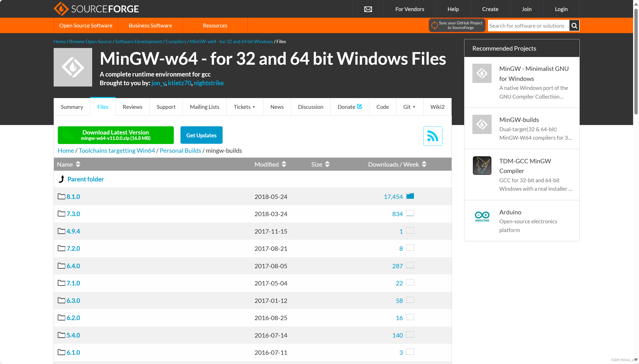639x364 pixels.
Task: Click the MinGW-builds project logo
Action: [482, 124]
